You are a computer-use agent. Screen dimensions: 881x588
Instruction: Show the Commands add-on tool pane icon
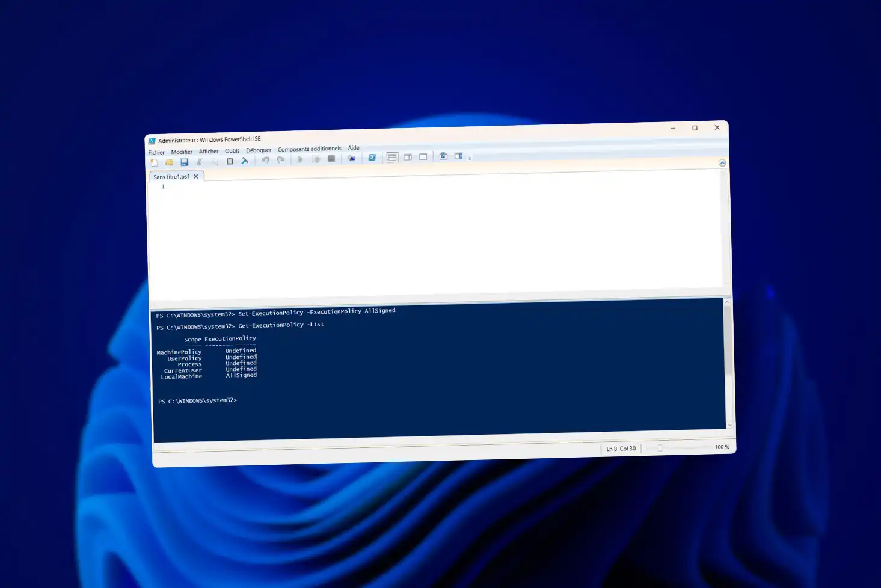pos(458,156)
